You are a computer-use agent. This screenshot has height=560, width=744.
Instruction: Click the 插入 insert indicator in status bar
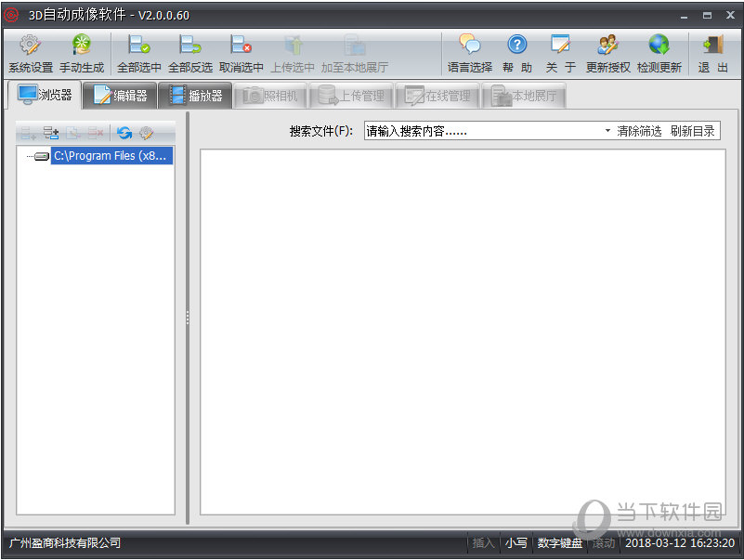483,543
